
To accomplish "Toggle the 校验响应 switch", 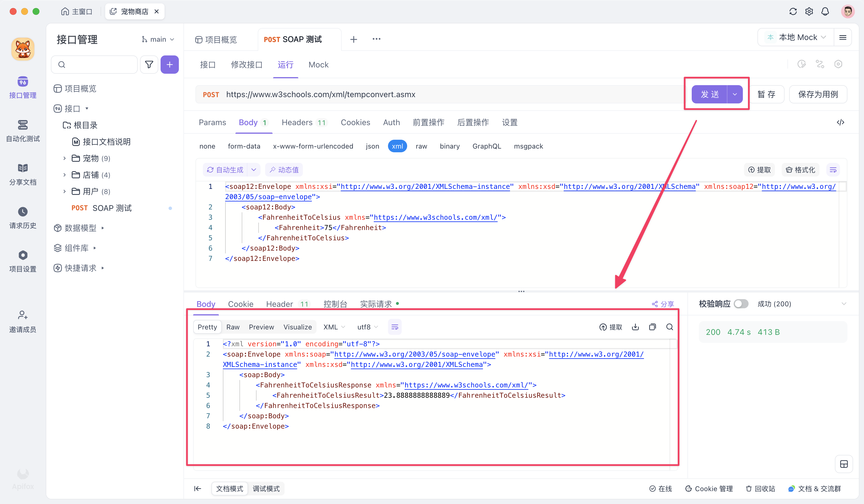I will [741, 304].
